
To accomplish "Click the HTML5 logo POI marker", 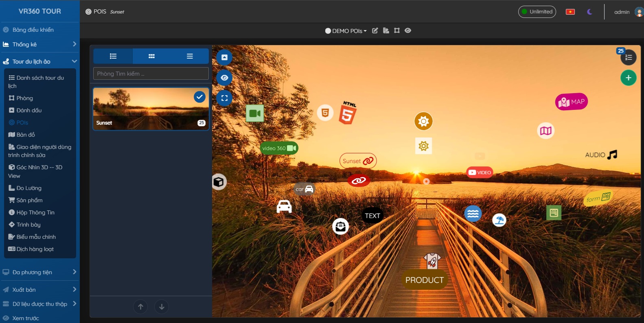I will point(347,113).
